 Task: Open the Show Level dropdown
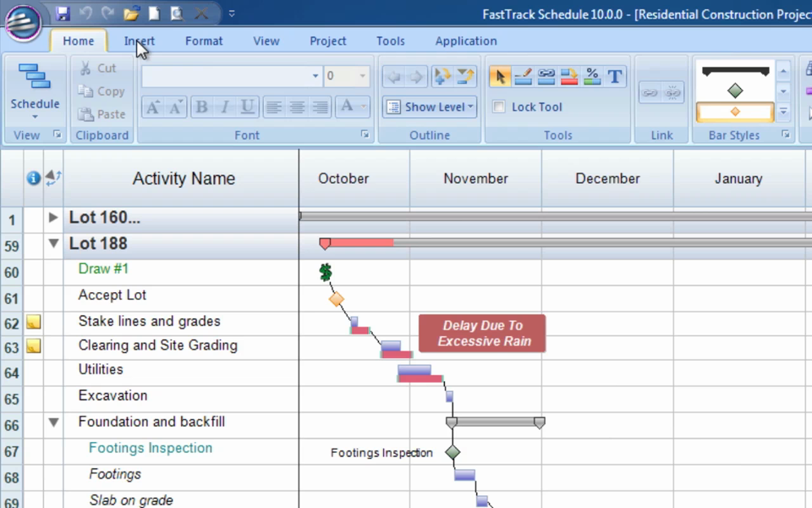coord(430,107)
